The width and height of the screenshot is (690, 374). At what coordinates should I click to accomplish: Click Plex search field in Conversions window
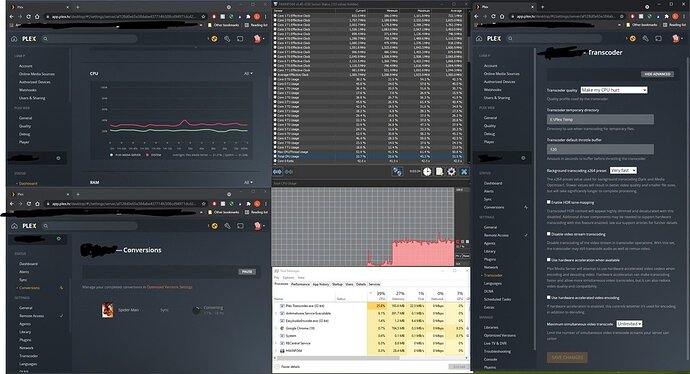coord(90,226)
